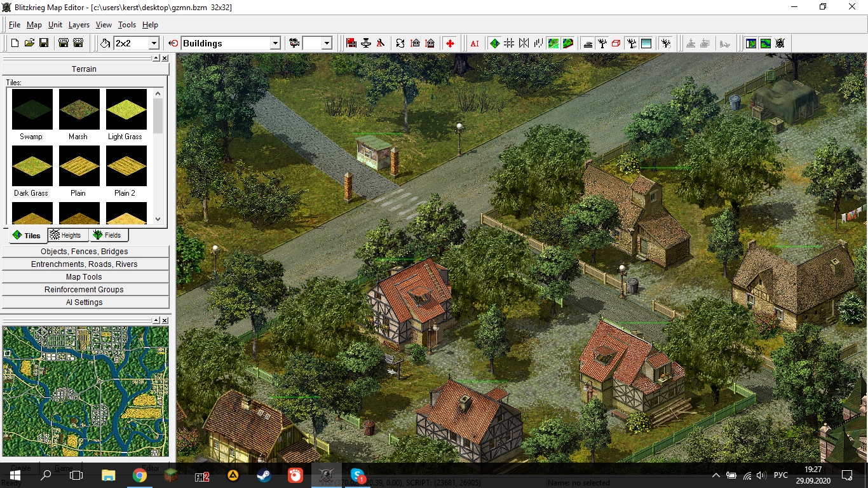Select the Marsh terrain tile
The width and height of the screenshot is (868, 488).
pos(79,109)
